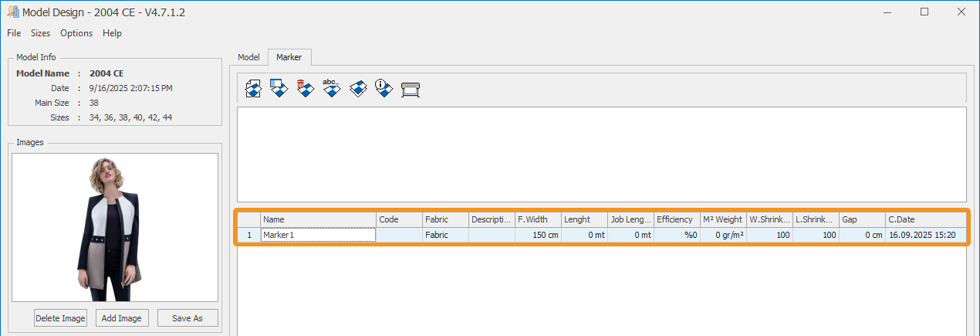Image resolution: width=980 pixels, height=336 pixels.
Task: Click the Model Design app icon in title bar
Action: (12, 12)
